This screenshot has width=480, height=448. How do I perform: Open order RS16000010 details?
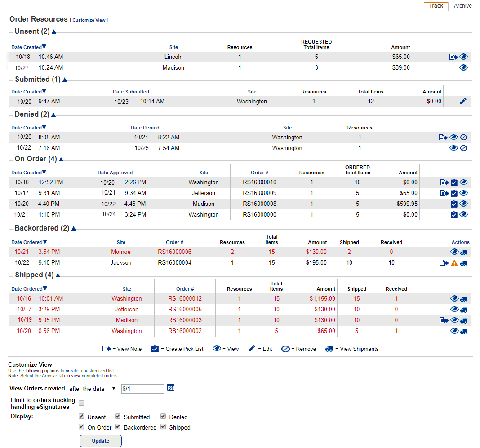(x=464, y=182)
